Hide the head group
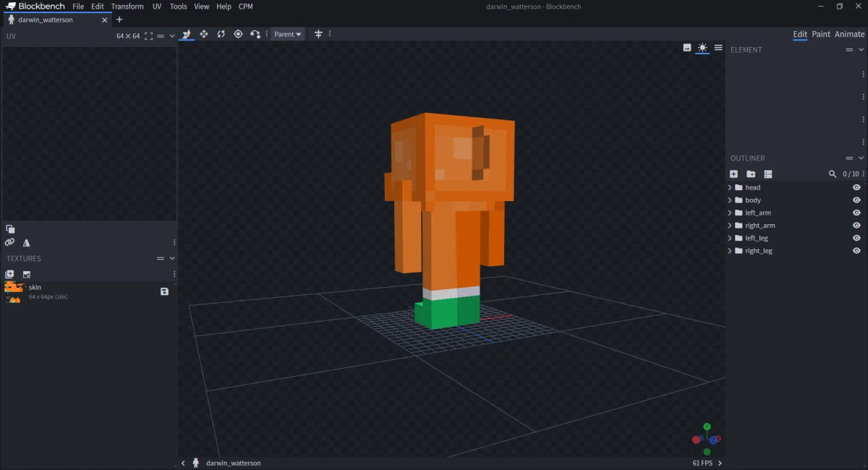The width and height of the screenshot is (868, 470). (856, 187)
